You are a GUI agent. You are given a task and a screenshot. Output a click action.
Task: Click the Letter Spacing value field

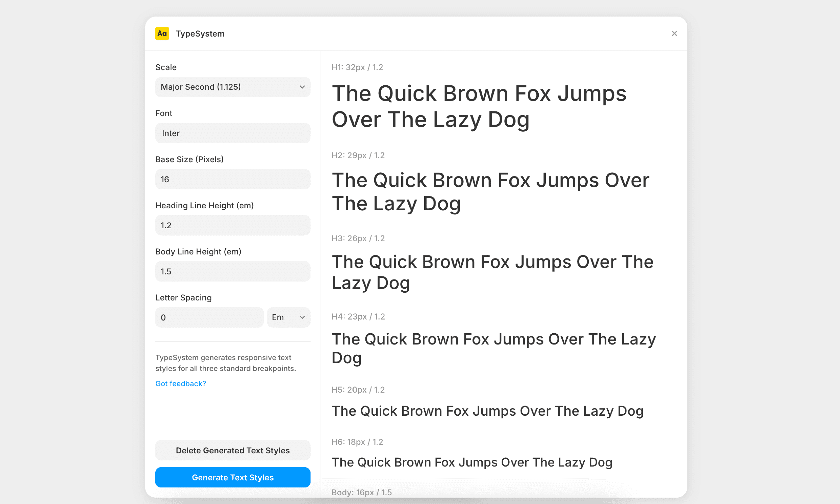[x=209, y=318]
